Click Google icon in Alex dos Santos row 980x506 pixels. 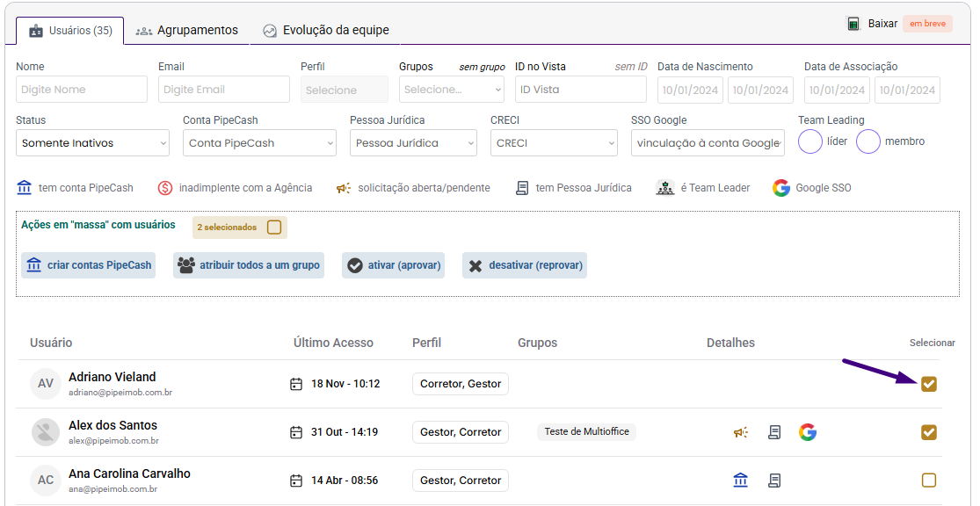(x=808, y=432)
